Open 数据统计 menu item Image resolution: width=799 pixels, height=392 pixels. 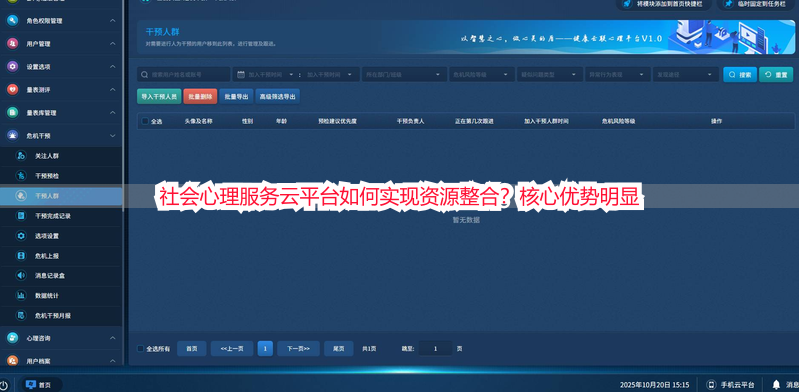click(61, 295)
